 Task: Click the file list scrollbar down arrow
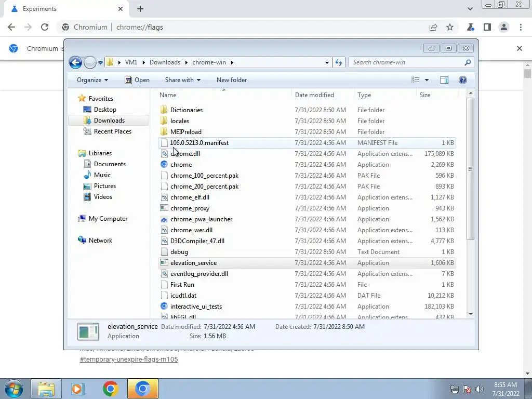[471, 314]
